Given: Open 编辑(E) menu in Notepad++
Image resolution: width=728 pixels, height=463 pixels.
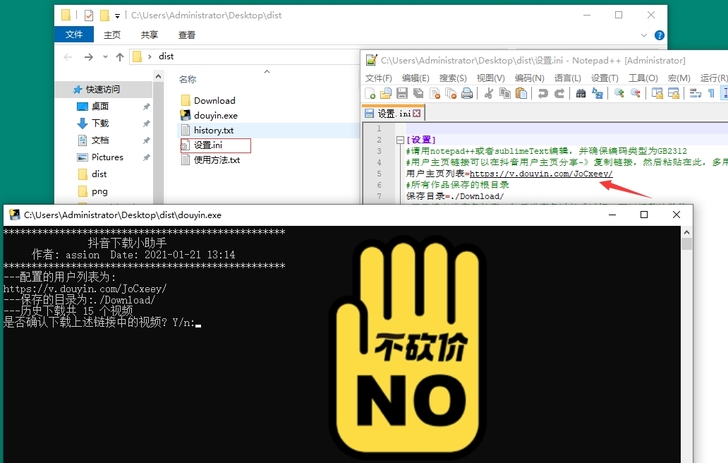Looking at the screenshot, I should pyautogui.click(x=416, y=78).
